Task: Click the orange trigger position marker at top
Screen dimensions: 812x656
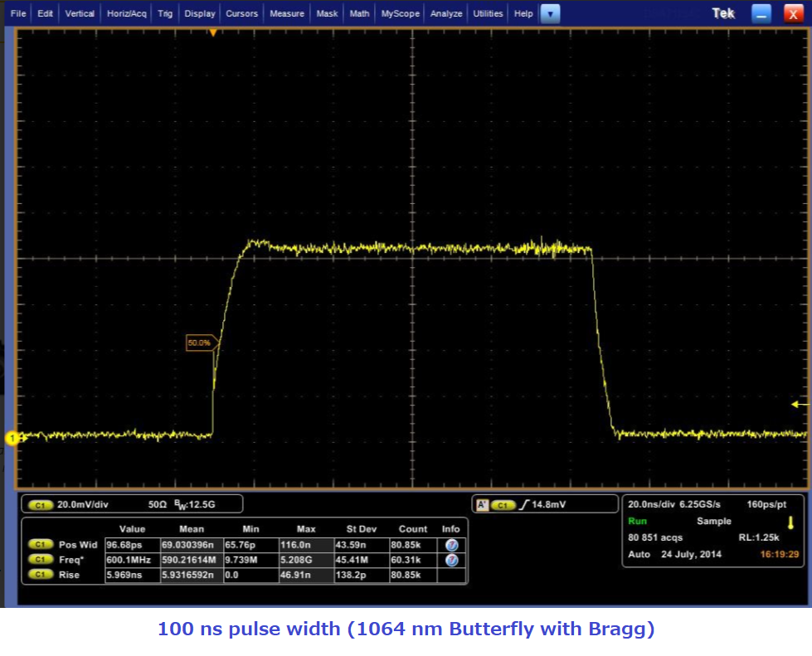Action: pos(213,32)
